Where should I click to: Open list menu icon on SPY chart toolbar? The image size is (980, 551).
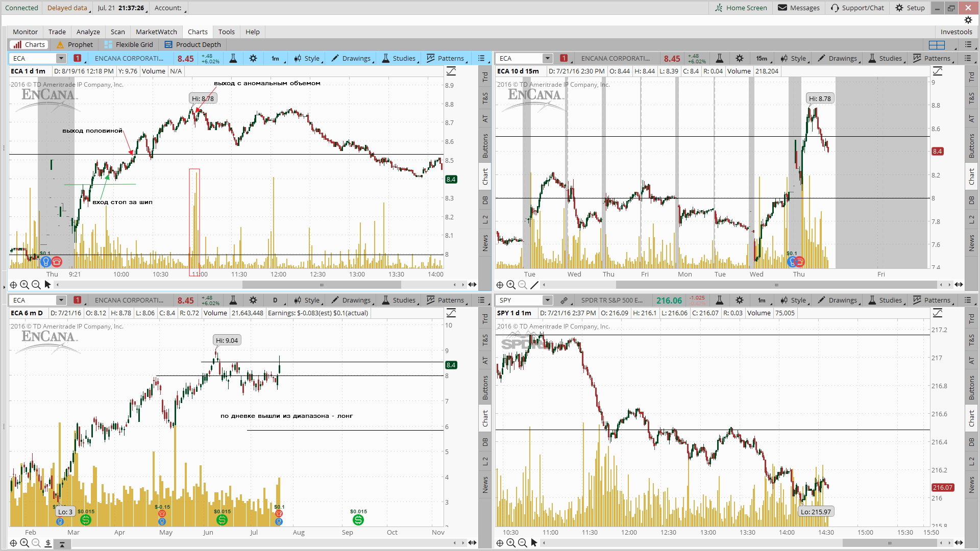tap(968, 300)
